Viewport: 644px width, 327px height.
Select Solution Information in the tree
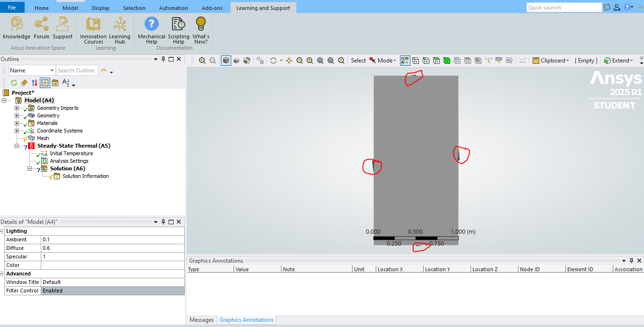point(85,176)
